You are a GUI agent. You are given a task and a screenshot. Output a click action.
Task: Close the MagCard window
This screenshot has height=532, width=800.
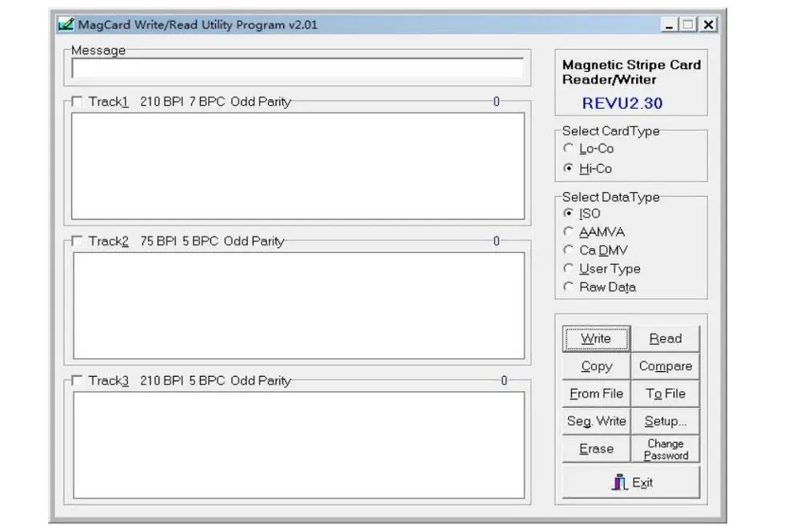708,25
